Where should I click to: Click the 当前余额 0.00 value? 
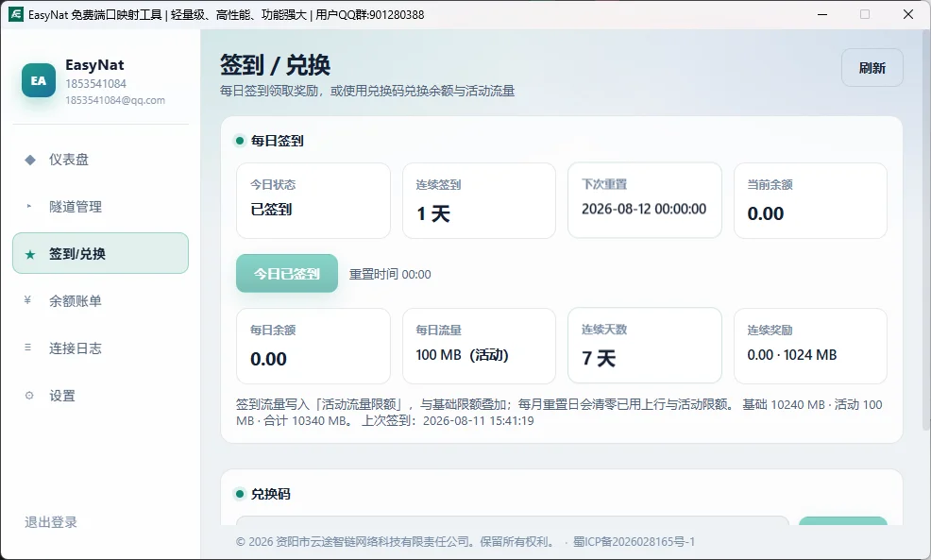766,213
